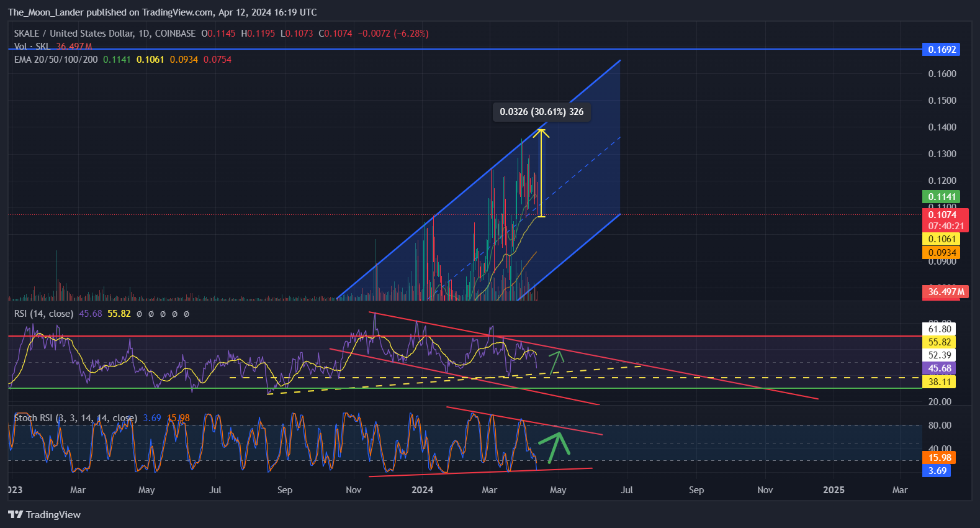Select the Stoch RSI (3, 3, 14, 14, close) legend

coord(76,418)
